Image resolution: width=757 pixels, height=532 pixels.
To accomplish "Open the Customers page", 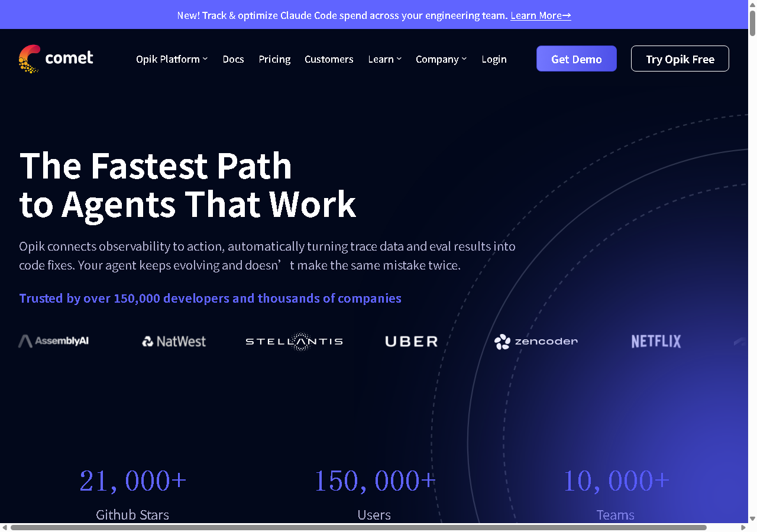I will [x=329, y=59].
